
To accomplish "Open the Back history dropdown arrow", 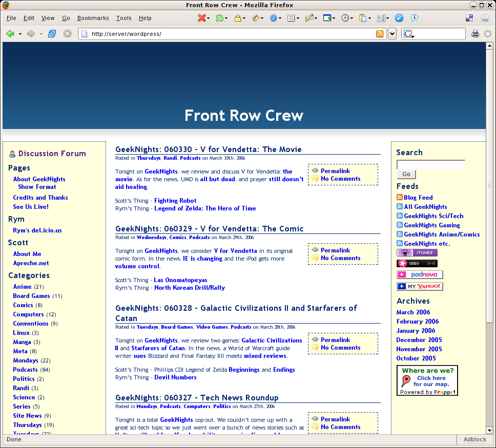I will point(20,34).
